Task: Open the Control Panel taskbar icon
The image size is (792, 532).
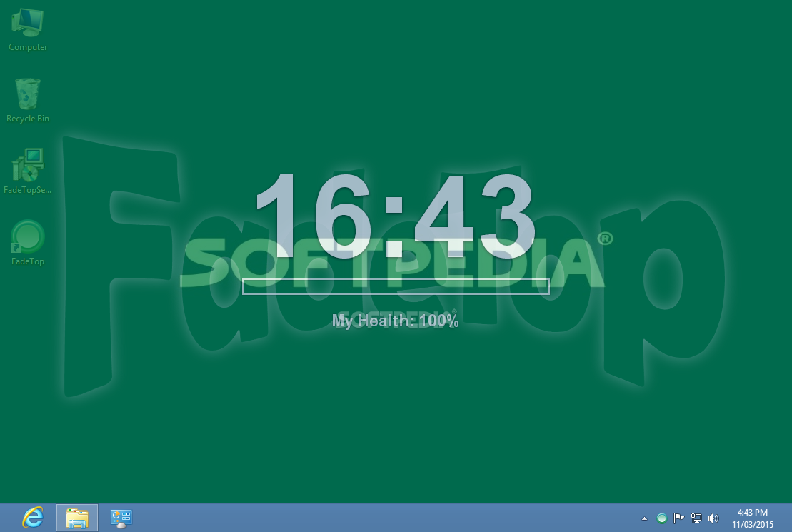Action: pos(121,518)
